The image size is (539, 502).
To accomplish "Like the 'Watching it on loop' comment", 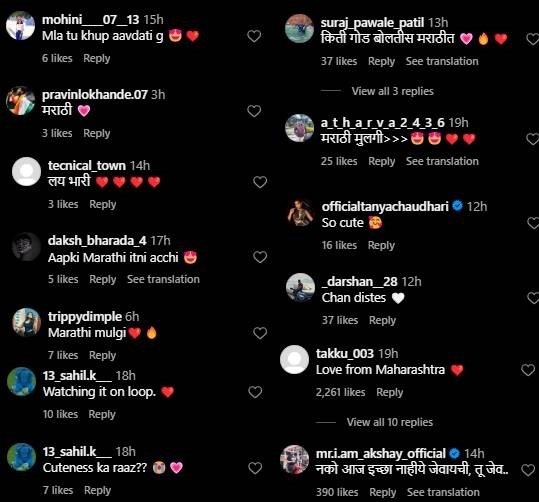I will click(255, 392).
